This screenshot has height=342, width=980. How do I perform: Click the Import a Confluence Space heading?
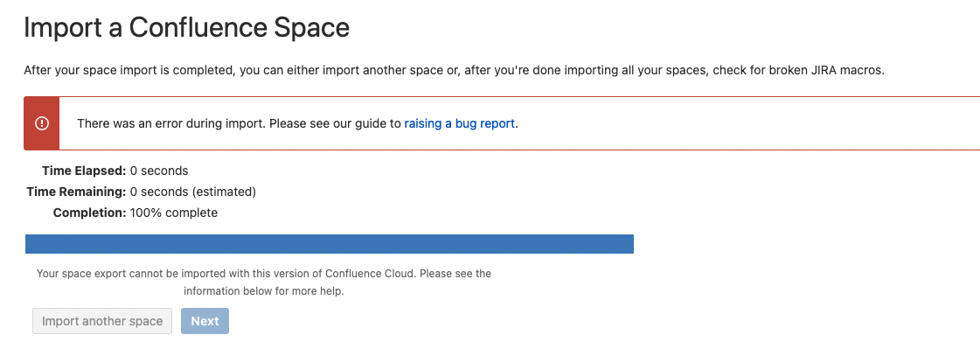tap(186, 29)
